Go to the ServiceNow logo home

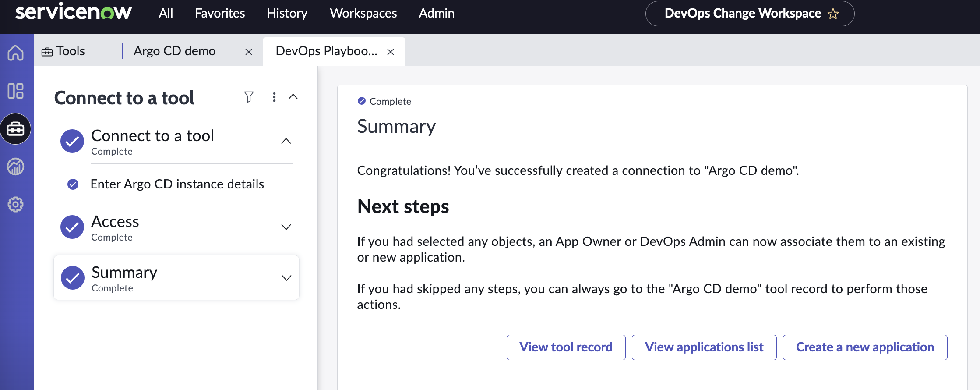[73, 12]
